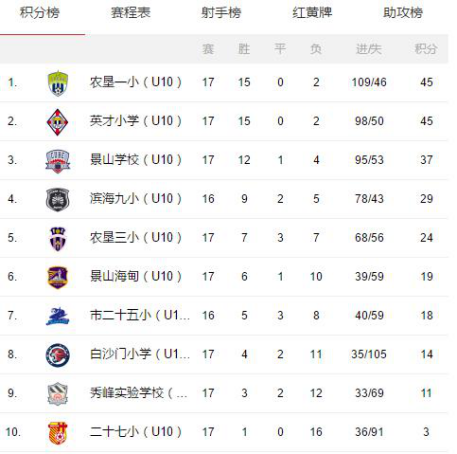The image size is (457, 454).
Task: Click the 市二十五小 blue team logo
Action: (57, 316)
